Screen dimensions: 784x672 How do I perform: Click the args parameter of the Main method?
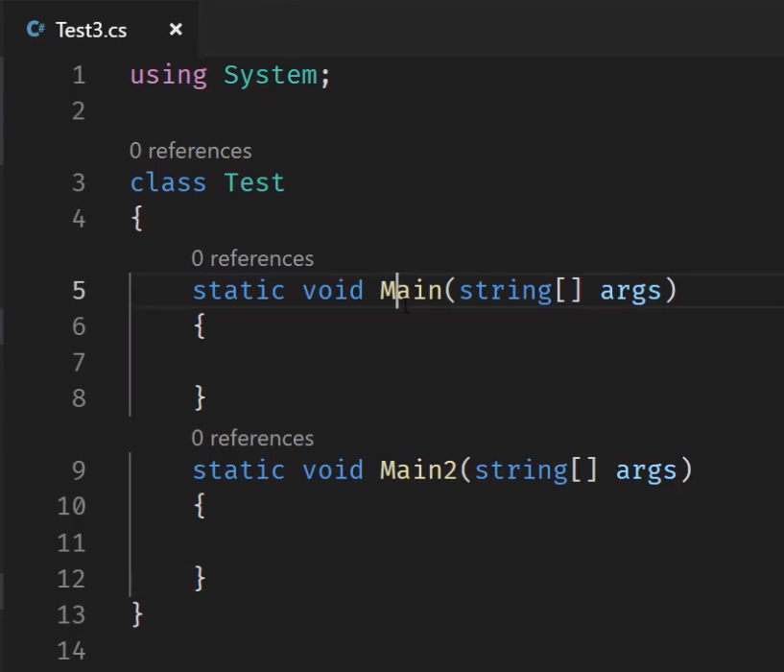coord(630,291)
